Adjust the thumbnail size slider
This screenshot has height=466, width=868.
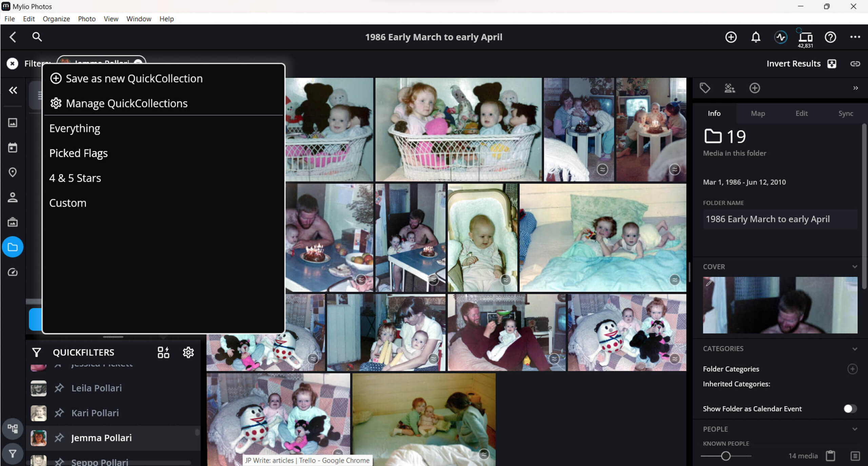(726, 456)
